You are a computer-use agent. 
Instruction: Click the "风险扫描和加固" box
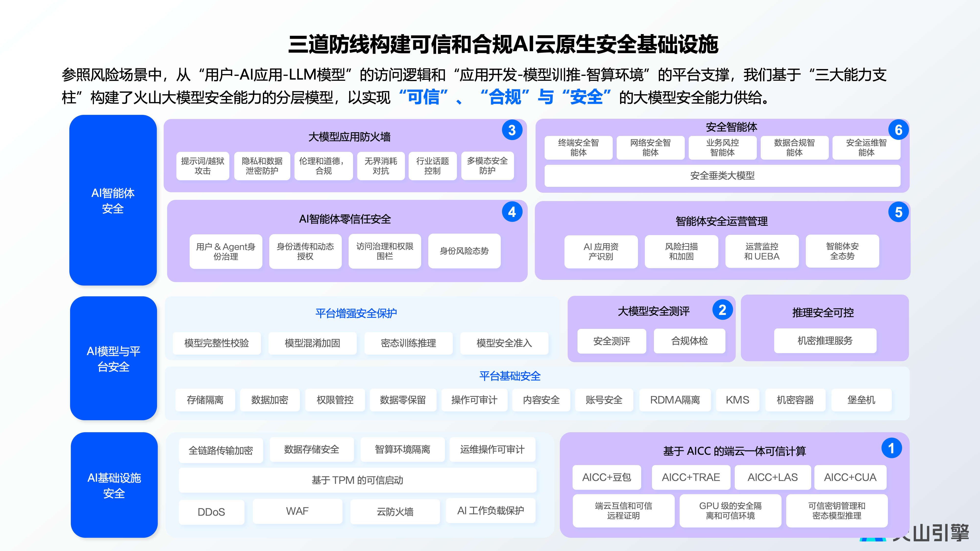pos(681,251)
